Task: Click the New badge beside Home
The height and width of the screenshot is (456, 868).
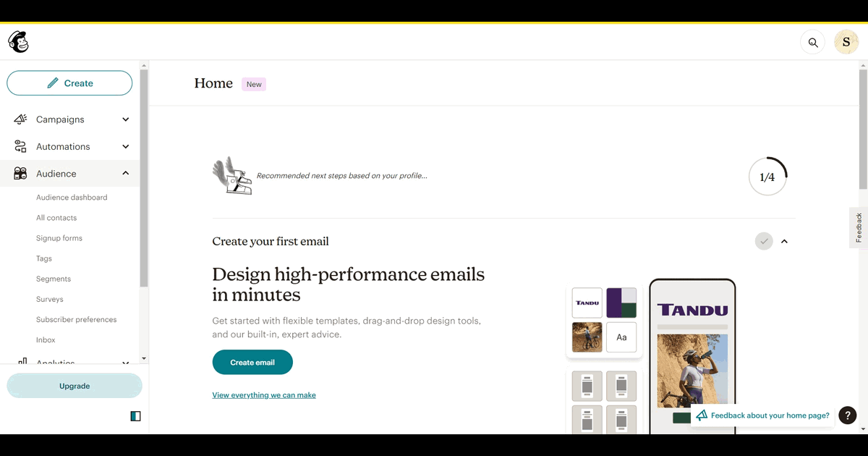Action: click(254, 84)
